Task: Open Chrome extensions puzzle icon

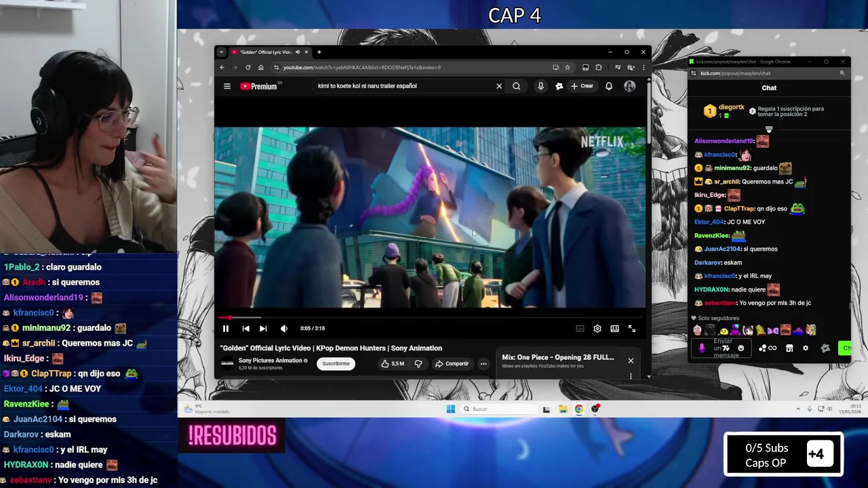Action: tap(599, 67)
